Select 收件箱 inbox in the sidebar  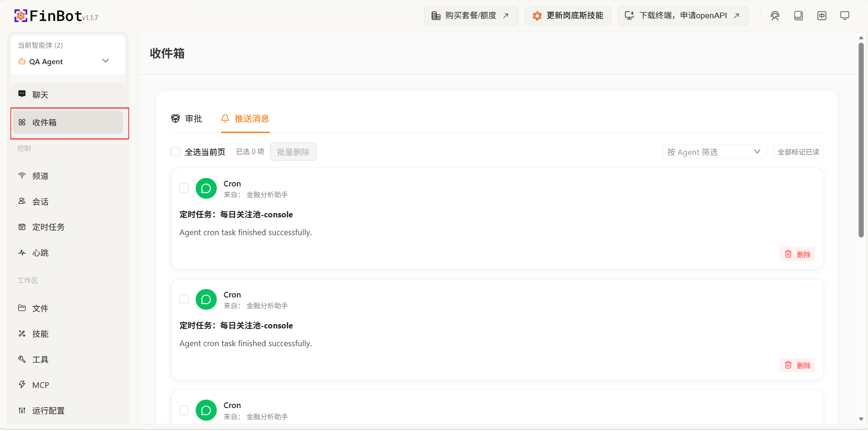click(x=68, y=122)
